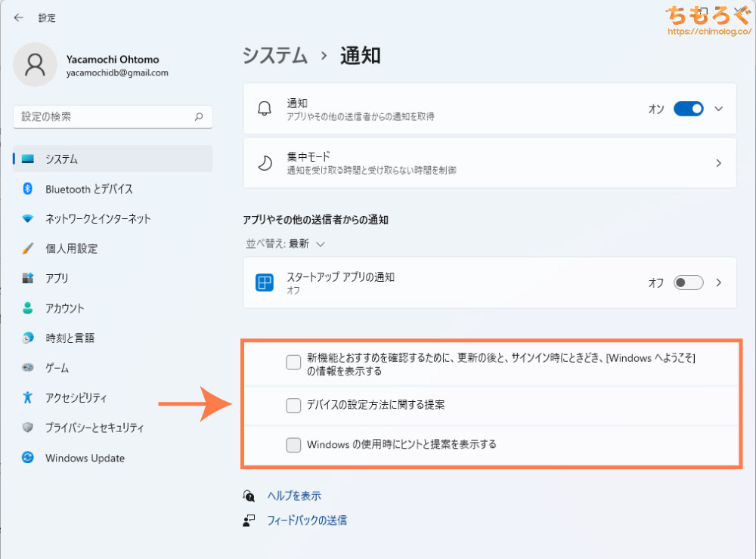Click the 個人用設定 paintbrush icon
The width and height of the screenshot is (756, 559).
click(x=28, y=249)
